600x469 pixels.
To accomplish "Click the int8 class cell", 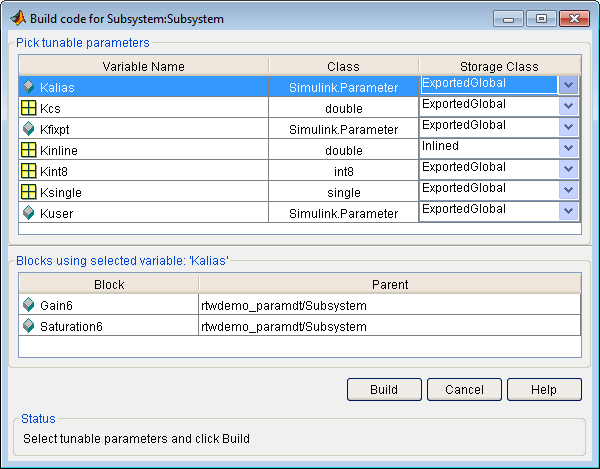I will tap(344, 172).
